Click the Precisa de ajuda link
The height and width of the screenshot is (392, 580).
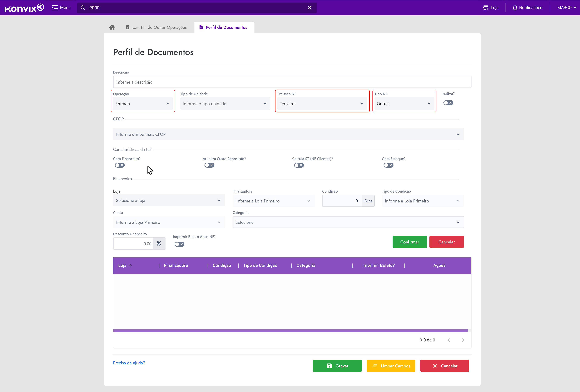(129, 363)
